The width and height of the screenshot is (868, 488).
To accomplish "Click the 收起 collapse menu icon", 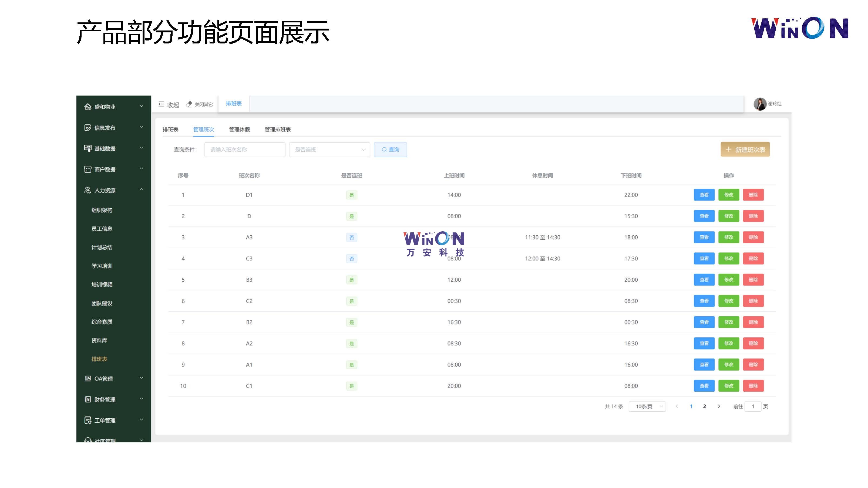I will coord(162,104).
